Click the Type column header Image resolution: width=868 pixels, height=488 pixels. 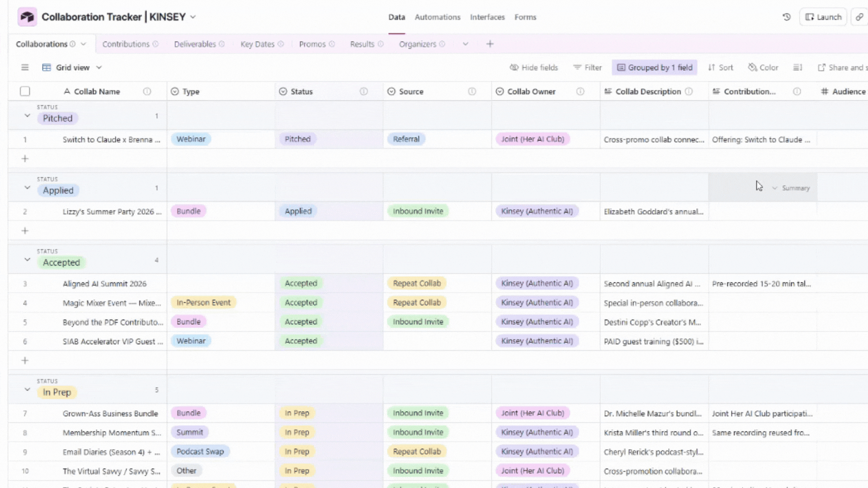221,91
